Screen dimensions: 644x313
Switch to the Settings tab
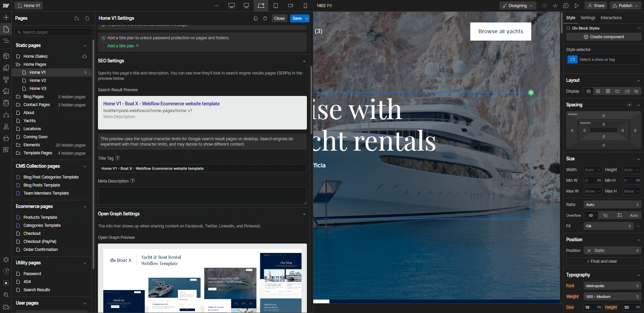click(x=588, y=18)
